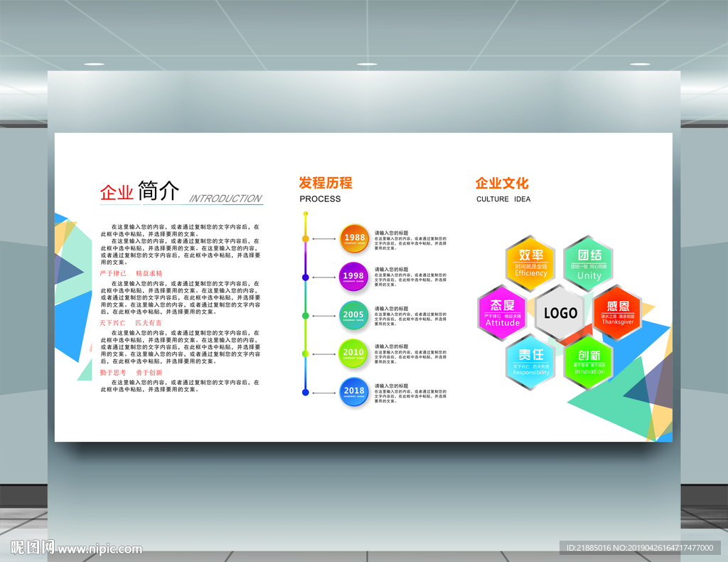Screen dimensions: 728x562
Task: Toggle the 2018 milestone marker
Action: (x=353, y=392)
